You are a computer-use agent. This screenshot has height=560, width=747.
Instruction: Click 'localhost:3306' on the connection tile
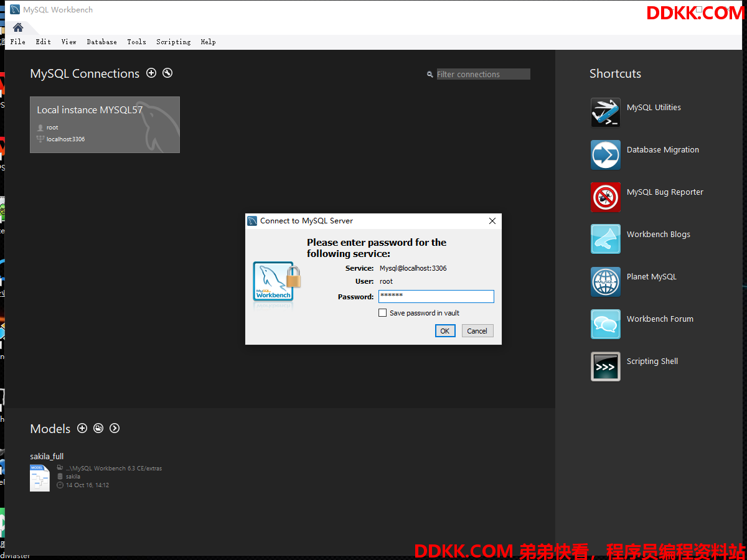point(65,139)
